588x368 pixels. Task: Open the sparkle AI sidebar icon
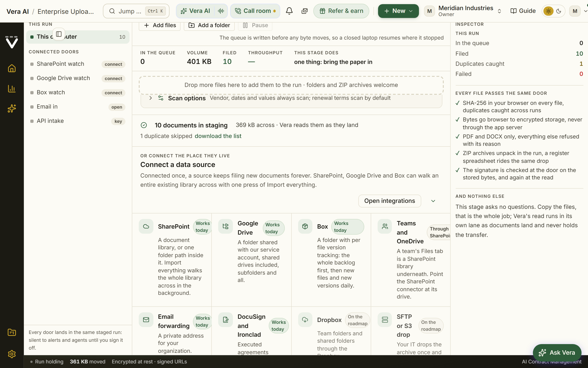pos(12,108)
